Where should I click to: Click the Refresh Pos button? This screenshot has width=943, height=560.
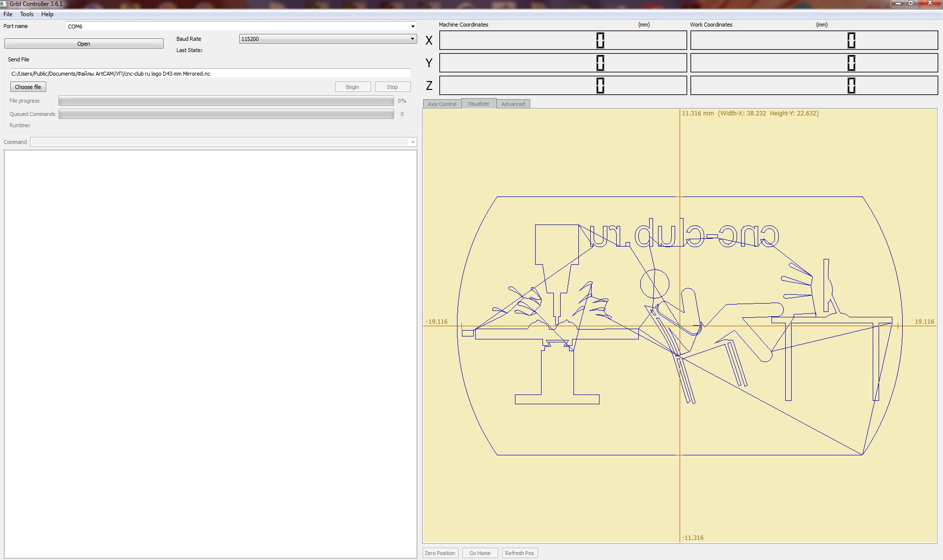519,553
